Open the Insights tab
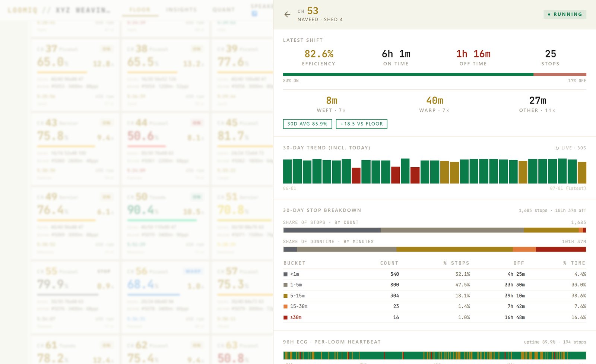The height and width of the screenshot is (364, 596). tap(181, 10)
